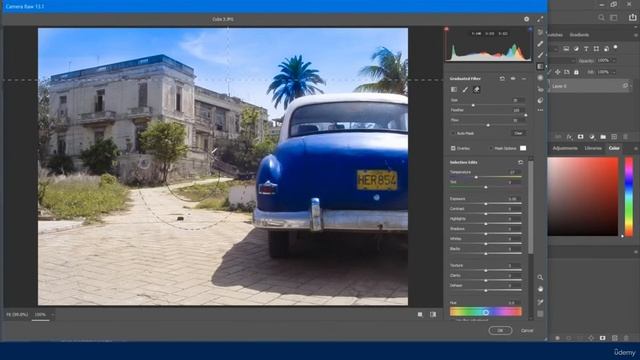The image size is (640, 360).
Task: Switch to the Adjustments tab
Action: click(x=565, y=148)
